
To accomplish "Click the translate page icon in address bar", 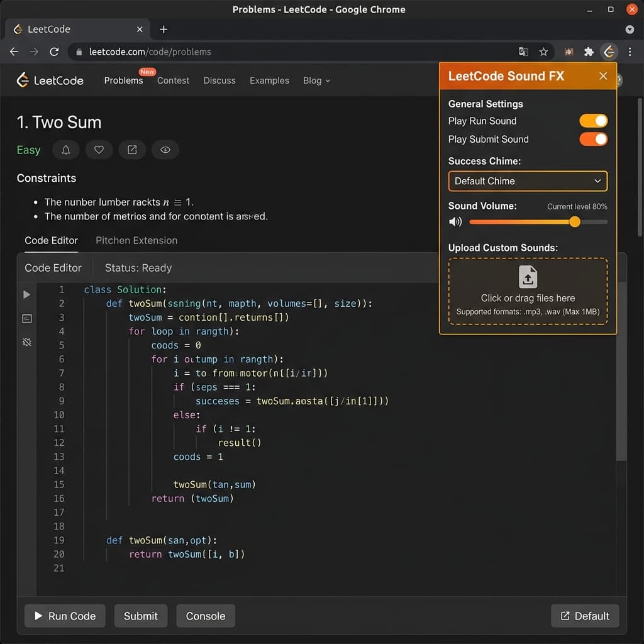I will (x=523, y=52).
